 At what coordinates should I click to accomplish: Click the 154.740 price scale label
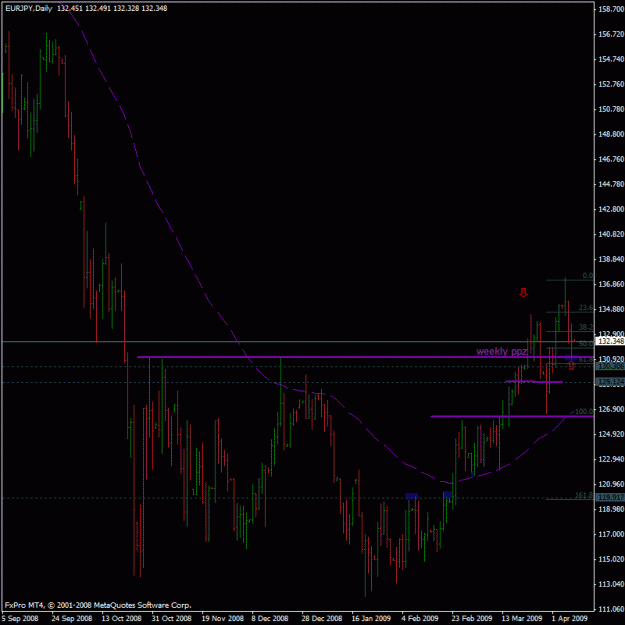click(x=611, y=59)
